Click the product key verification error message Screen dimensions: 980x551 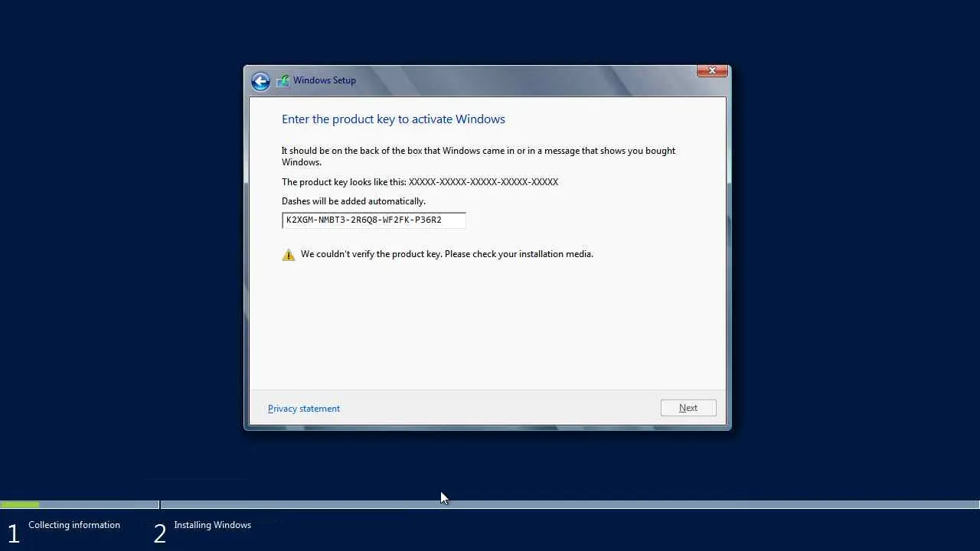click(x=447, y=254)
